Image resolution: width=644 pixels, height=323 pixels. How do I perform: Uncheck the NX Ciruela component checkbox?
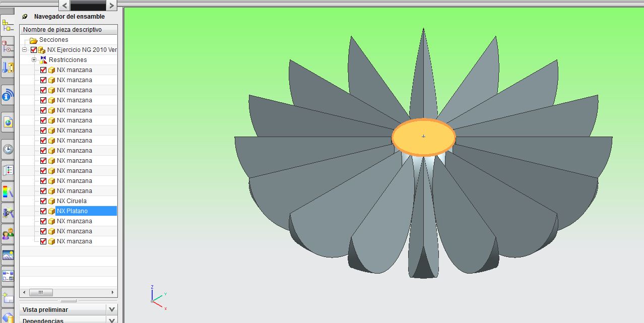pos(43,201)
